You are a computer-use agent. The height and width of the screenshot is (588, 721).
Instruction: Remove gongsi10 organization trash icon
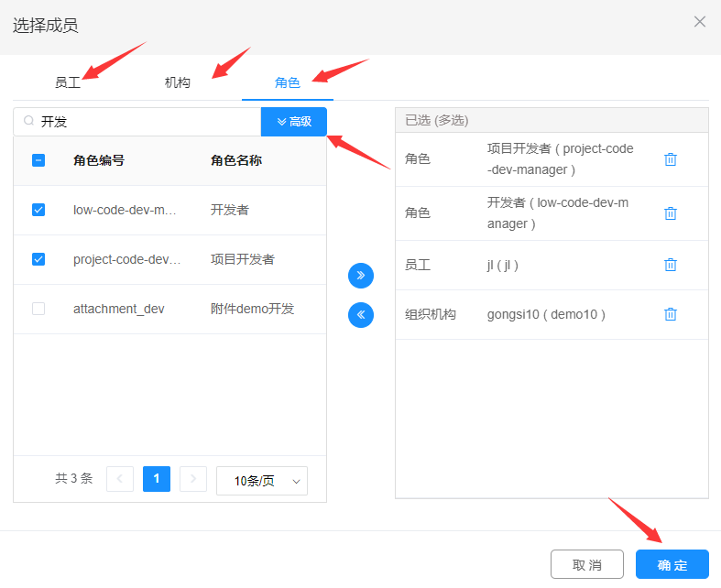[670, 314]
